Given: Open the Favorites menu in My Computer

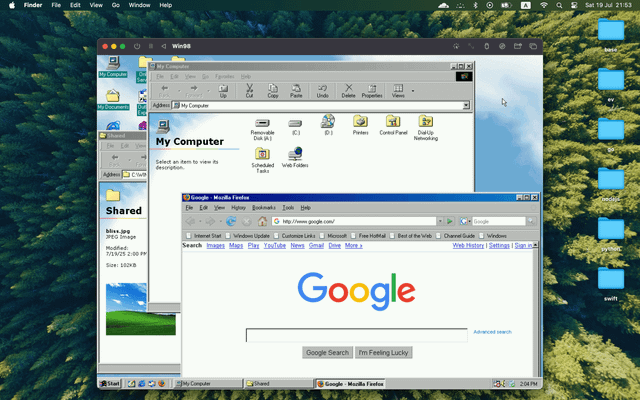Looking at the screenshot, I should click(224, 76).
